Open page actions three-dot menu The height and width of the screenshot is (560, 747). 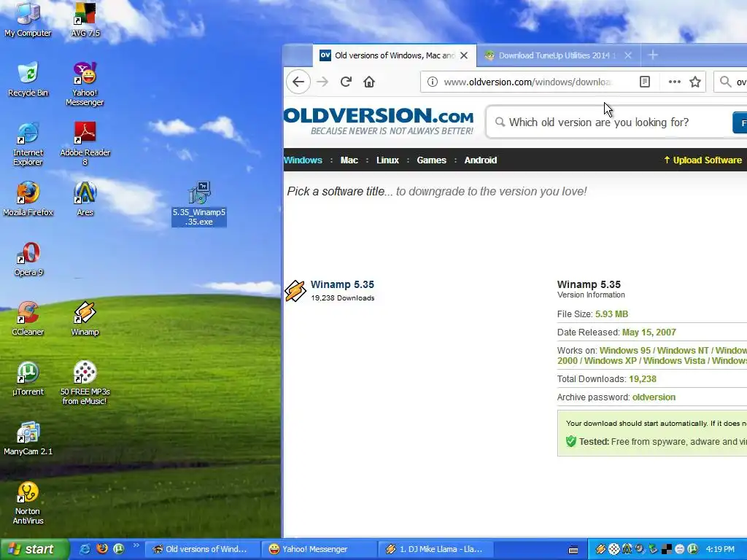coord(674,82)
